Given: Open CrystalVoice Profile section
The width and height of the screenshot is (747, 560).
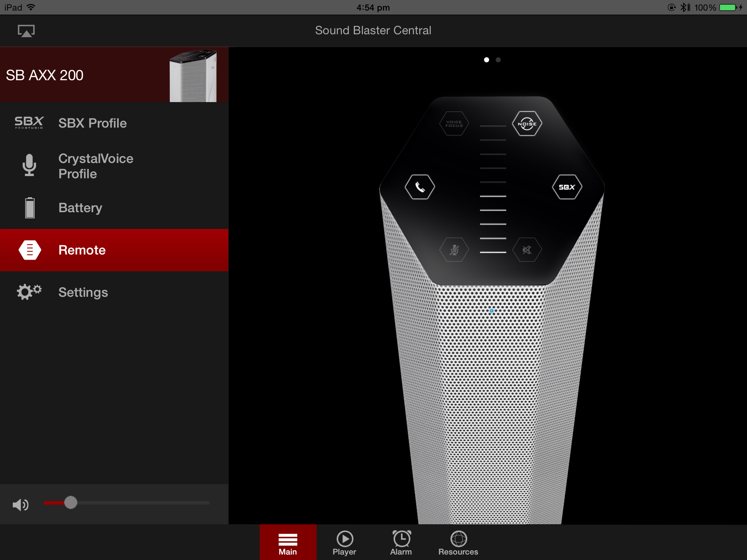Looking at the screenshot, I should tap(96, 166).
